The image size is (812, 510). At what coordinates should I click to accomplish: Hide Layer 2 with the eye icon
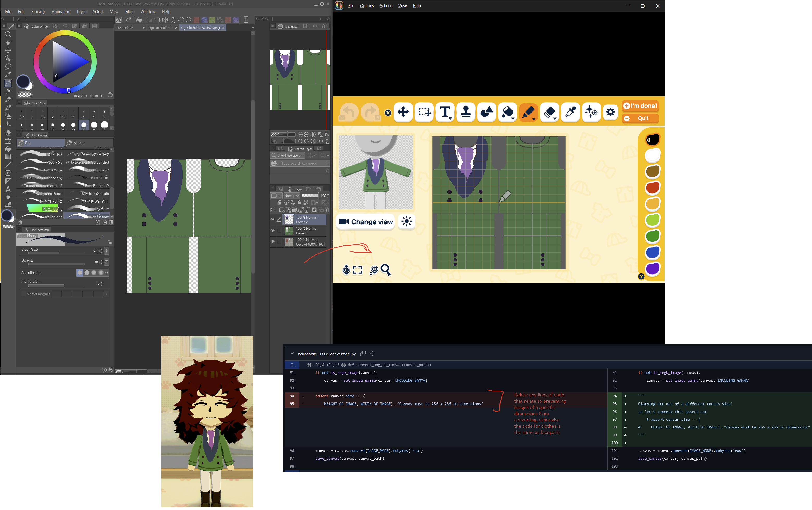click(273, 220)
